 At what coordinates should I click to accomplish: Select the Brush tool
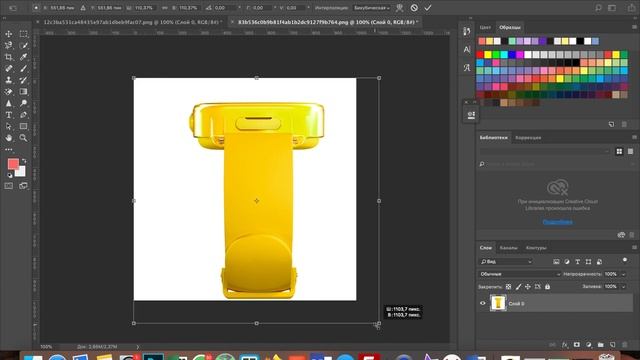24,69
